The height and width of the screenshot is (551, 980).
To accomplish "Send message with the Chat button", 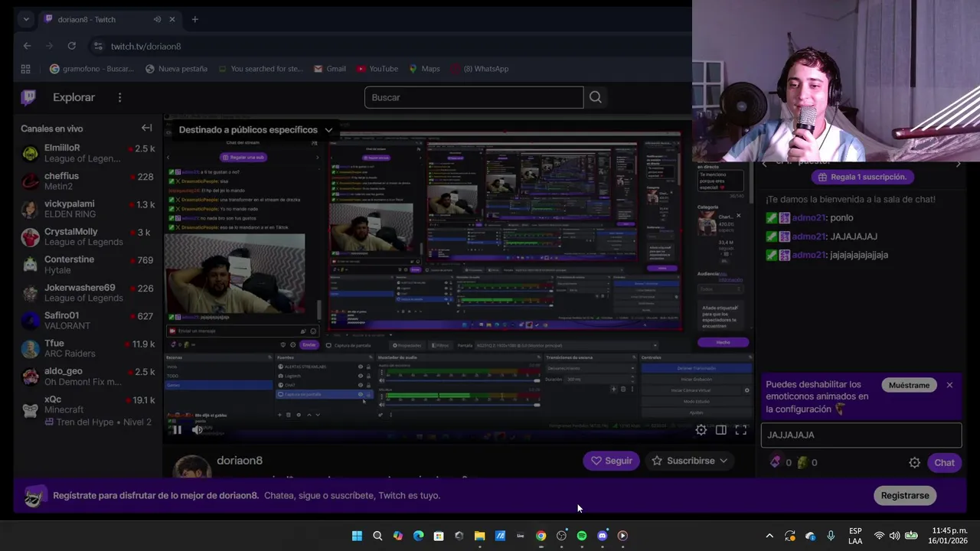I will (944, 462).
